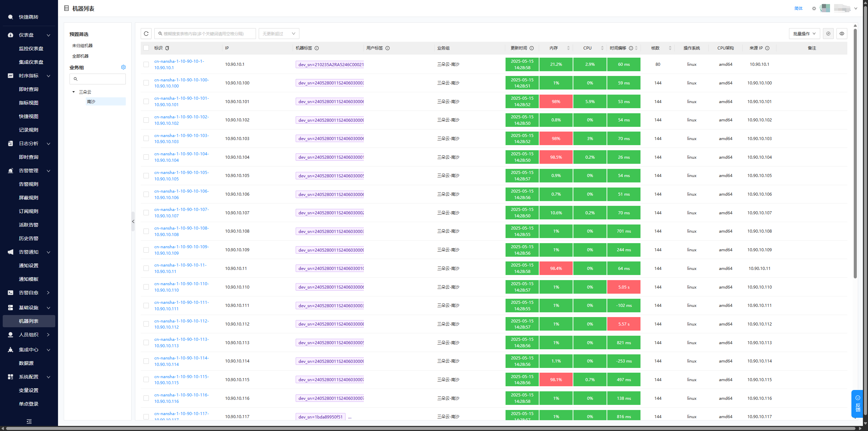Open the 批量操作 batch operations dropdown
868x431 pixels.
[x=804, y=34]
